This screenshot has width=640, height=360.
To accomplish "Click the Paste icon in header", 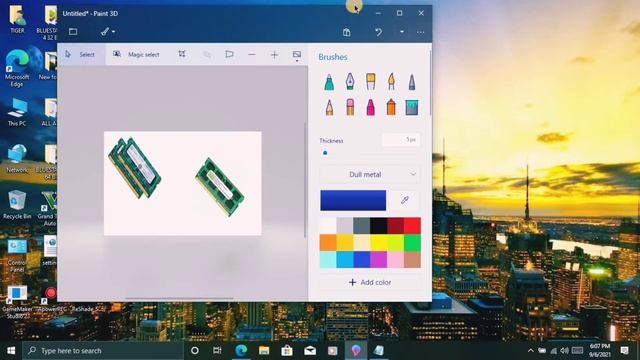I will [x=347, y=32].
